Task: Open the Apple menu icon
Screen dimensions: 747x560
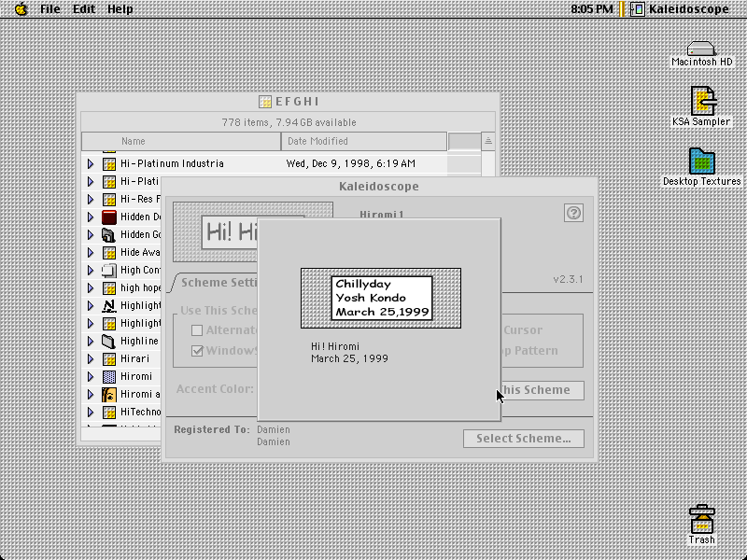Action: tap(21, 8)
